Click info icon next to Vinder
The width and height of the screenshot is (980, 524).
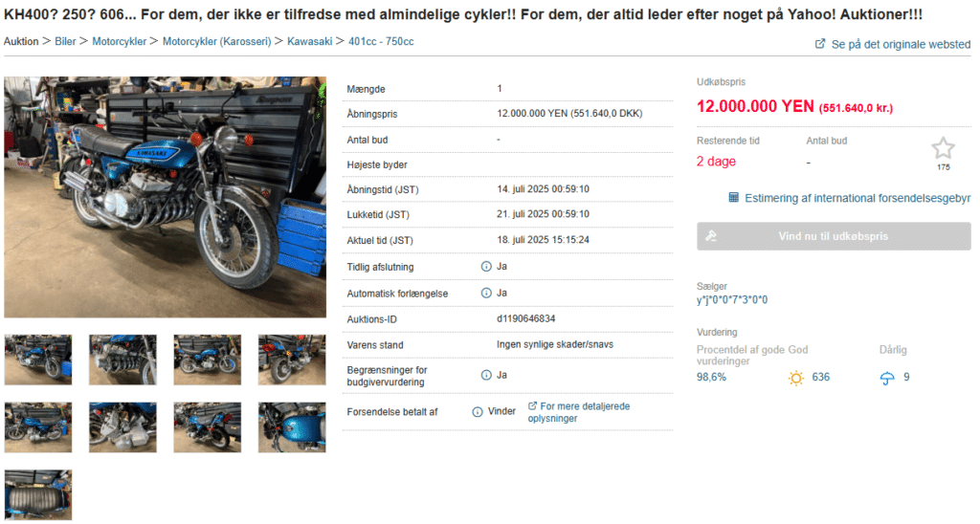(x=478, y=411)
